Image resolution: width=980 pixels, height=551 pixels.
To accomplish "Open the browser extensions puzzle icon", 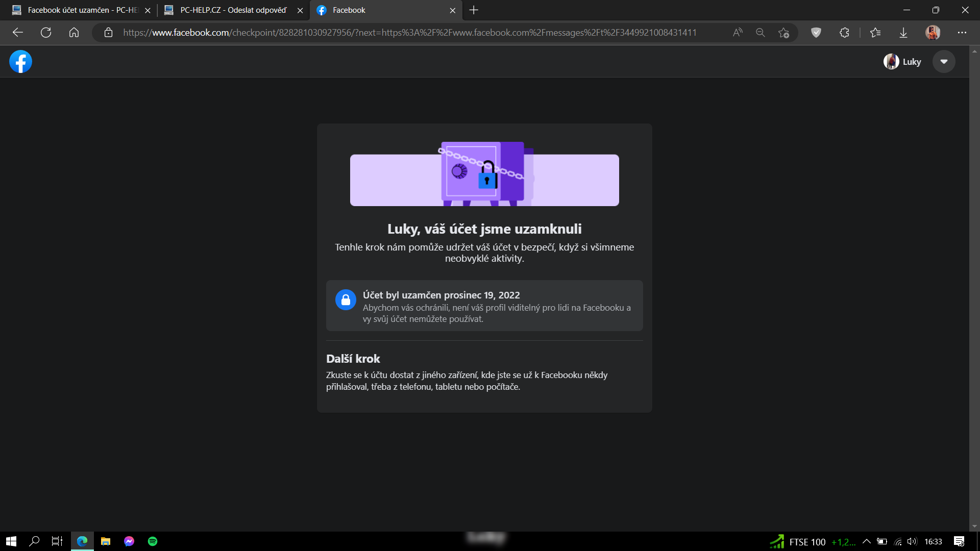I will point(844,33).
